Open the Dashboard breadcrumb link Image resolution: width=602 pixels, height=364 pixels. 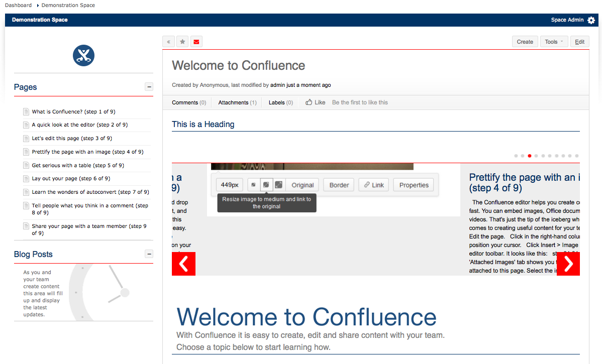(x=18, y=5)
